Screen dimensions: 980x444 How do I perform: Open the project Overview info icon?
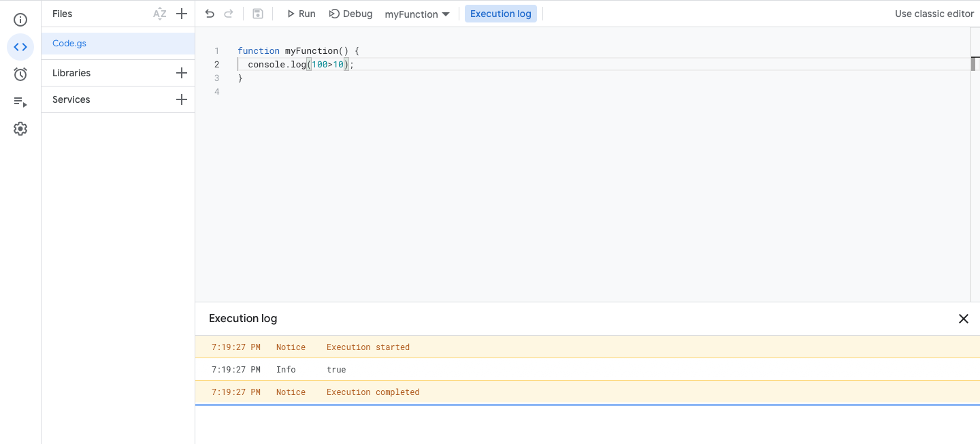tap(20, 20)
